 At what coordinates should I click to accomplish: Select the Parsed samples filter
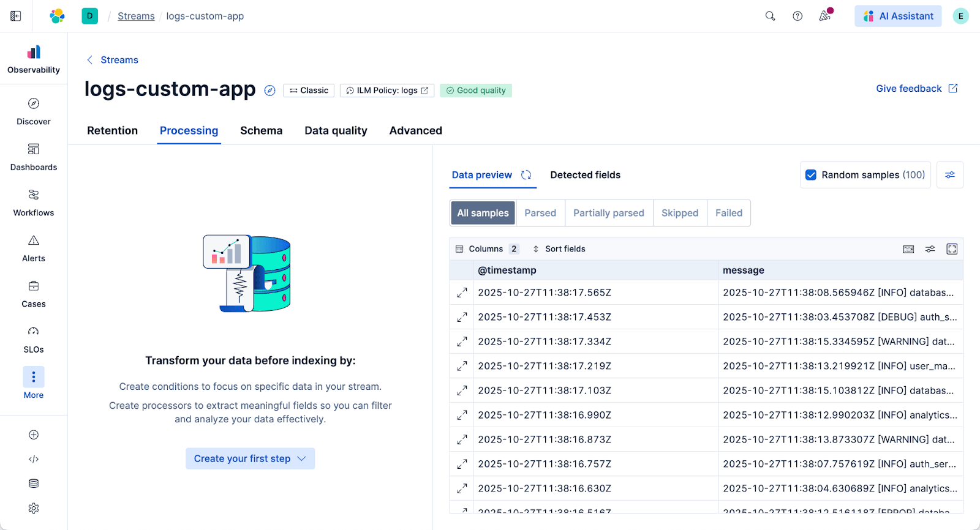point(540,213)
